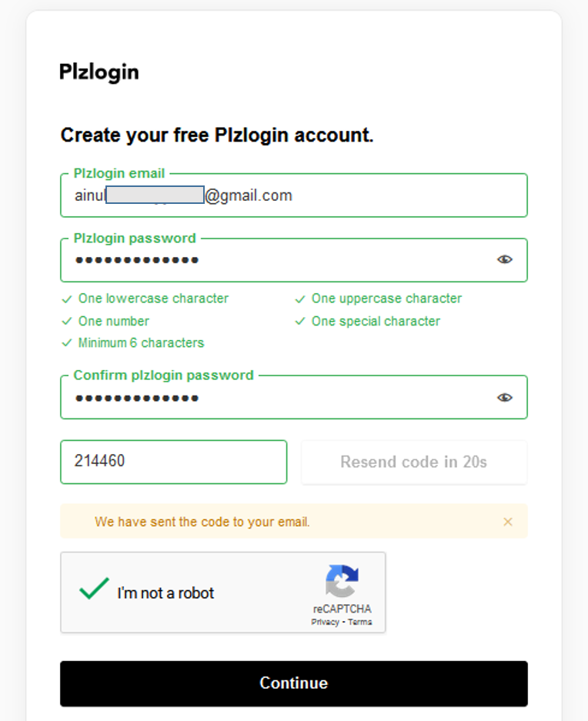
Task: Click the reCAPTCHA logo
Action: pos(342,581)
